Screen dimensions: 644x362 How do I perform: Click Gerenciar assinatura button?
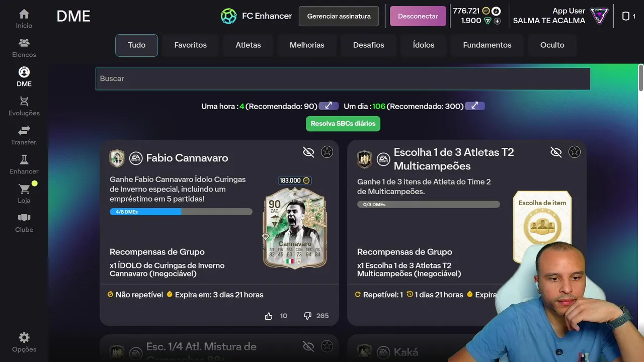point(339,16)
